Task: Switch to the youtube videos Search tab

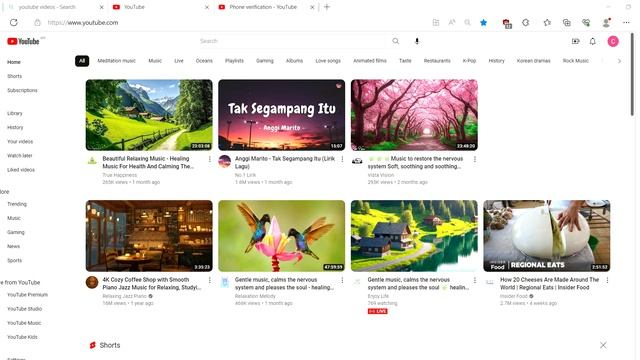Action: [x=55, y=7]
